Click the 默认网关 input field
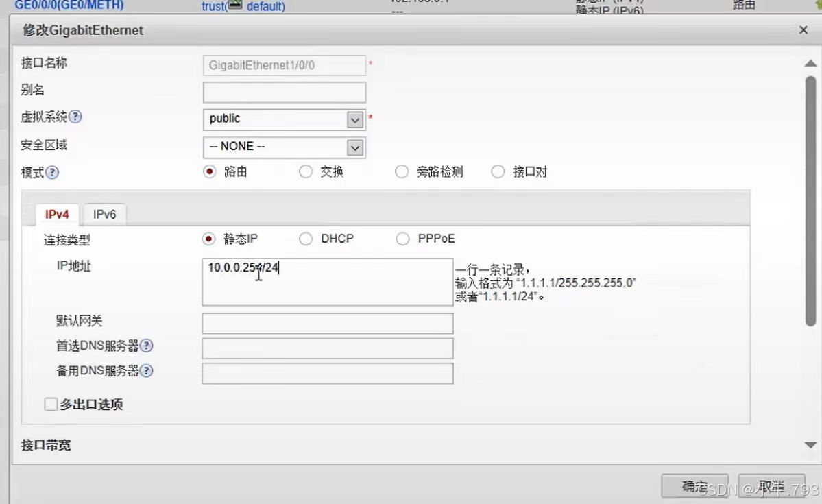This screenshot has height=504, width=822. tap(328, 324)
